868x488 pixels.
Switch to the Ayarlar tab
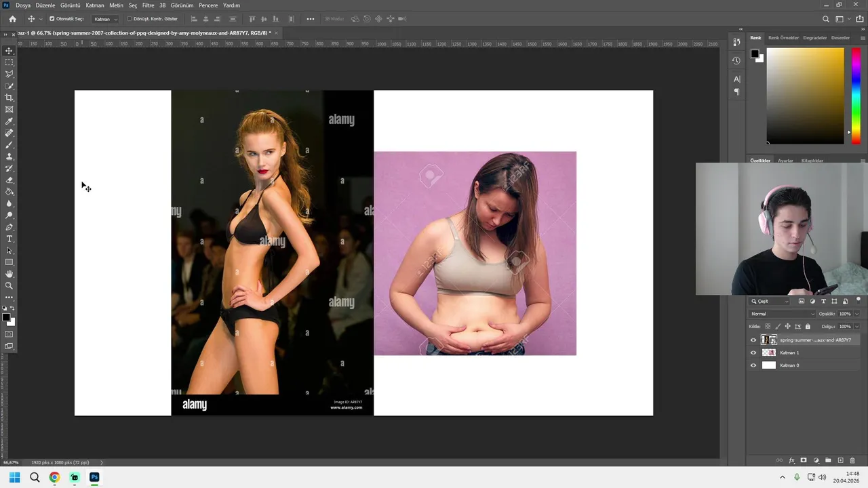pyautogui.click(x=785, y=161)
